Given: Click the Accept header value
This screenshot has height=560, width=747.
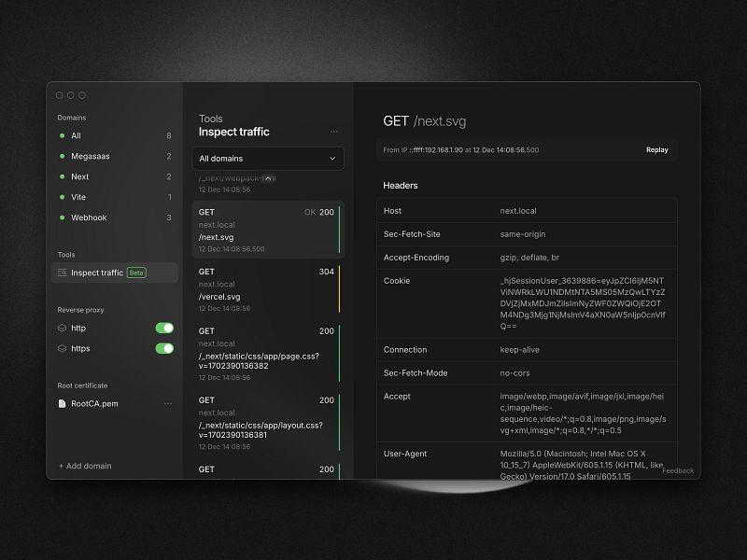Looking at the screenshot, I should [x=583, y=413].
